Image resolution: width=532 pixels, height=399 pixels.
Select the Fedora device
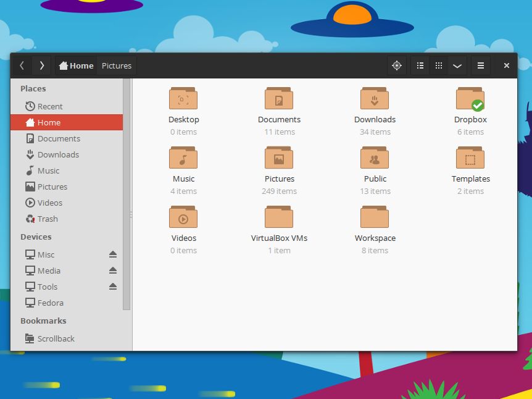[x=67, y=303]
